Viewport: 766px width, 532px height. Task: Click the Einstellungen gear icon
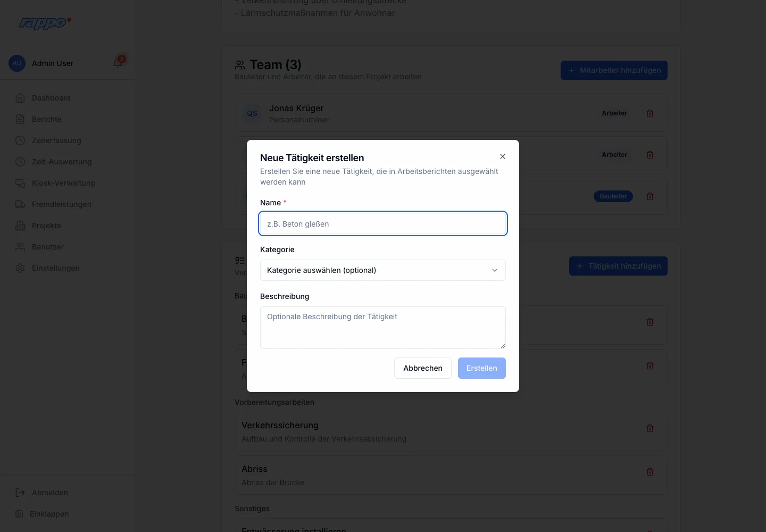pyautogui.click(x=20, y=268)
